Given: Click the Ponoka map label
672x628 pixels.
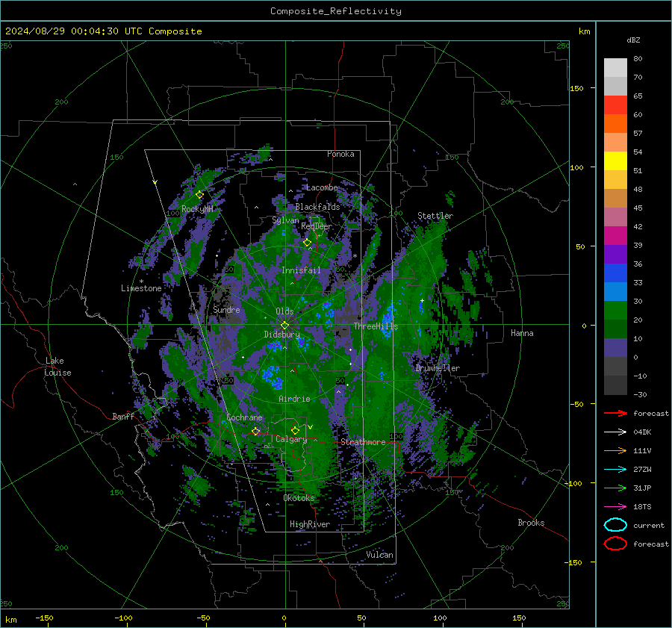Looking at the screenshot, I should click(340, 154).
